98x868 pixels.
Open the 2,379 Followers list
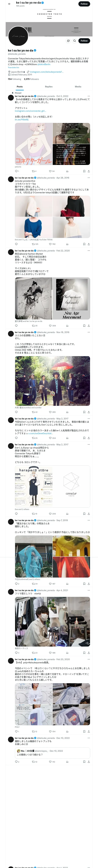tap(31, 79)
